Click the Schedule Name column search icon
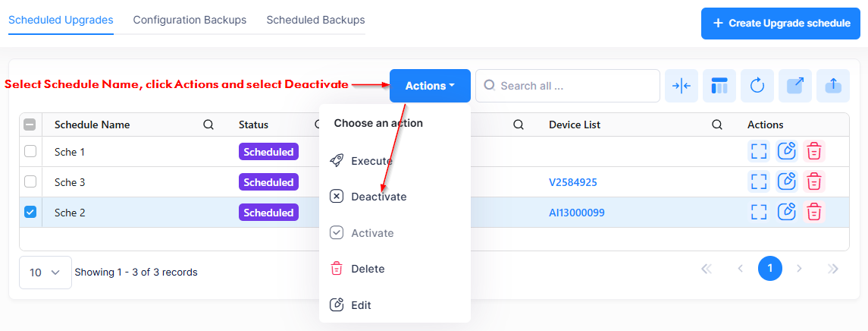The width and height of the screenshot is (868, 331). coord(208,125)
